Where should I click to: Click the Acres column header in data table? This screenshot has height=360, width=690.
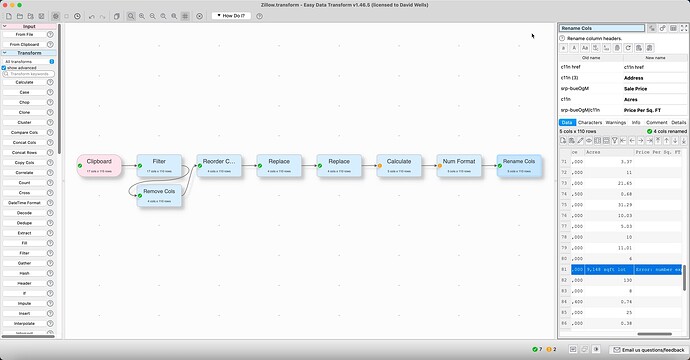(x=609, y=152)
